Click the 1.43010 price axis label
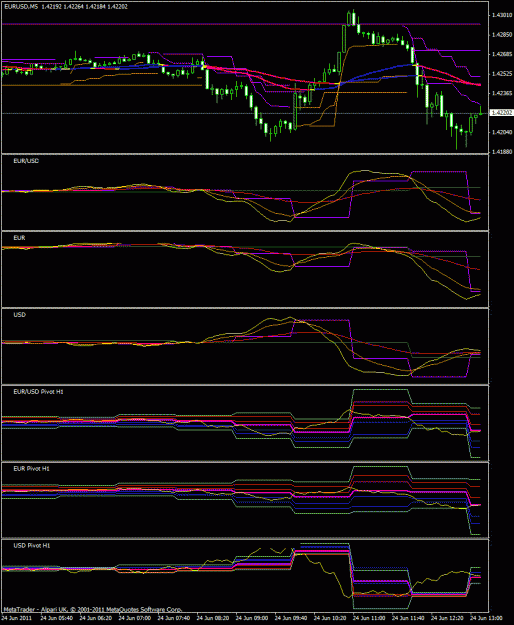The height and width of the screenshot is (625, 514). click(502, 15)
